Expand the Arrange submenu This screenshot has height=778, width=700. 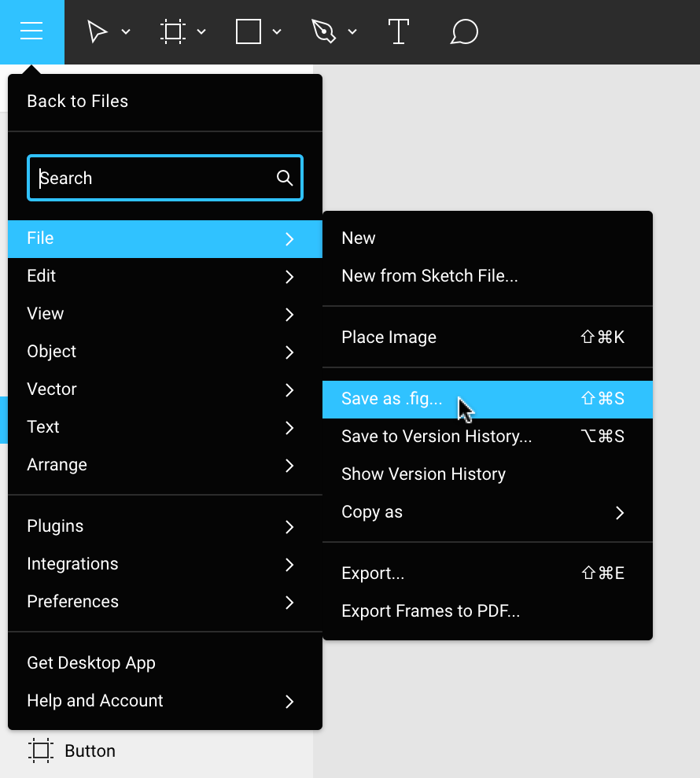[x=165, y=464]
